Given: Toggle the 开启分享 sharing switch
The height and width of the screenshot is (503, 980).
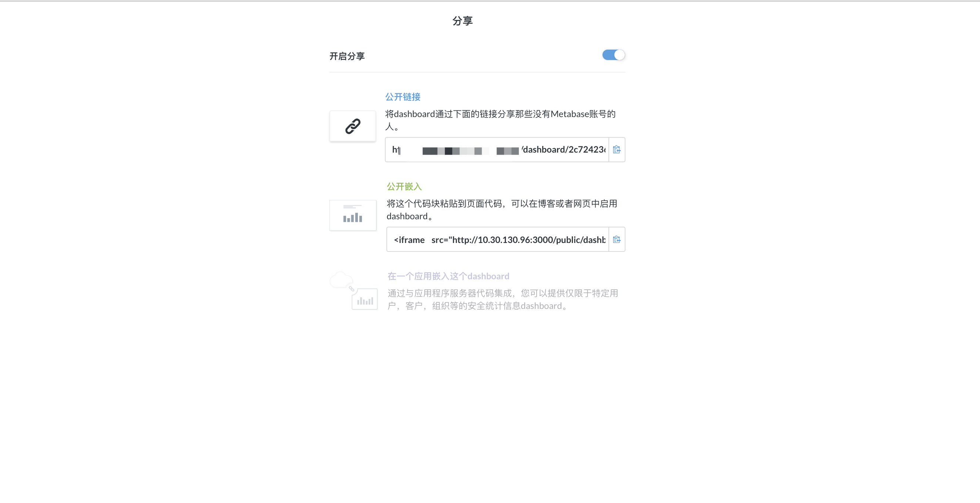Looking at the screenshot, I should click(613, 55).
